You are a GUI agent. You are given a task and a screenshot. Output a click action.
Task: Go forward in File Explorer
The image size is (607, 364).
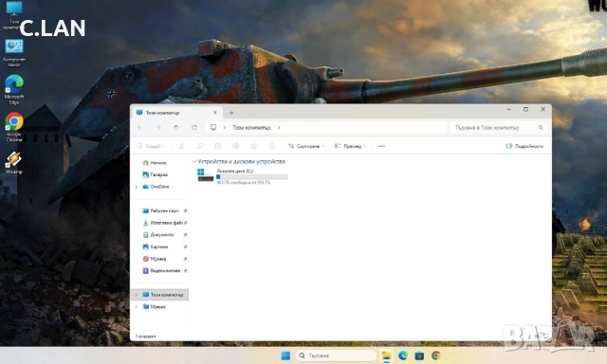coord(158,128)
